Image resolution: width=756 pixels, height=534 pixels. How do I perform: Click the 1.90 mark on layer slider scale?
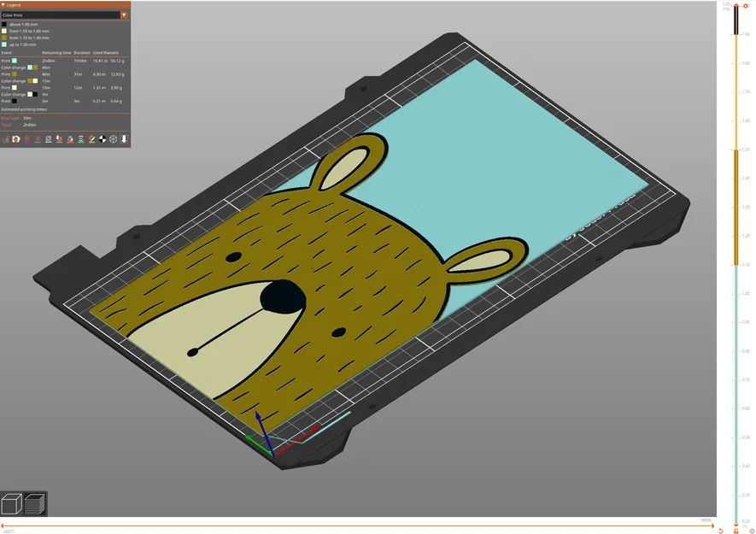[x=746, y=34]
